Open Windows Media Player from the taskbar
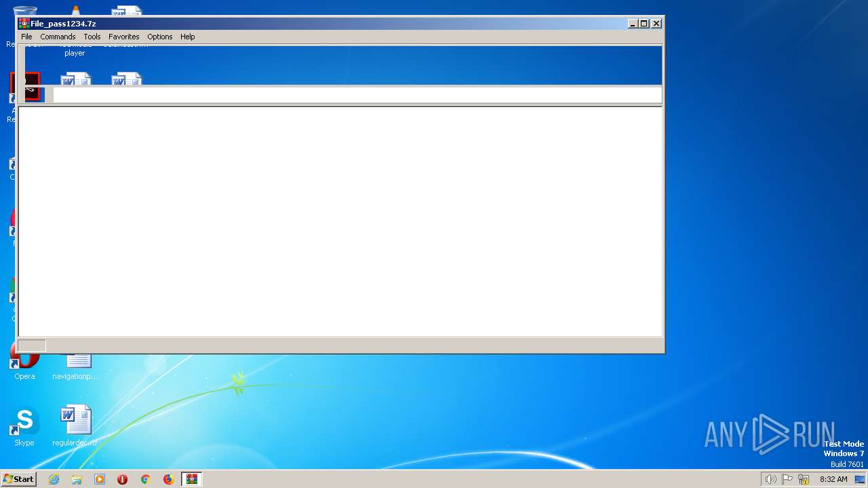Image resolution: width=868 pixels, height=488 pixels. click(x=100, y=479)
